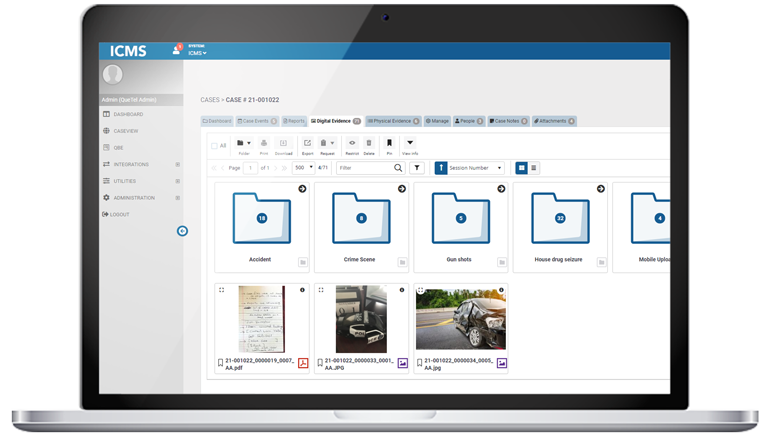This screenshot has height=436, width=770.
Task: Go to first page arrow
Action: click(214, 168)
